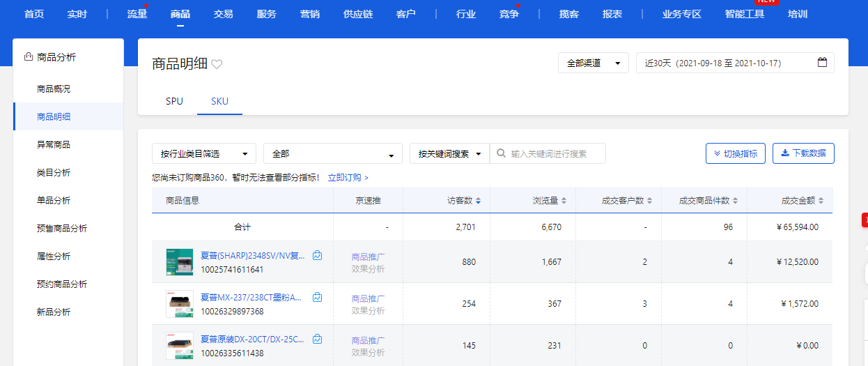
Task: Go to 商品概况 in sidebar
Action: tap(54, 89)
